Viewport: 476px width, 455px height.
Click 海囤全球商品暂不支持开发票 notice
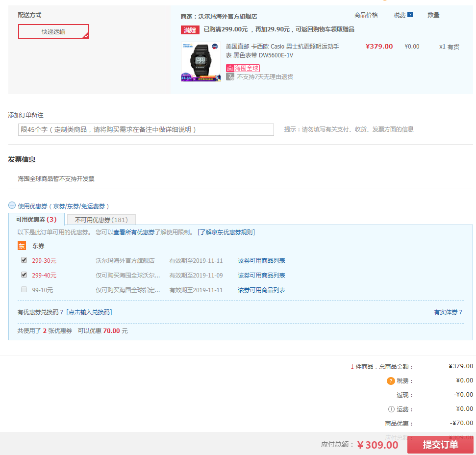point(56,179)
